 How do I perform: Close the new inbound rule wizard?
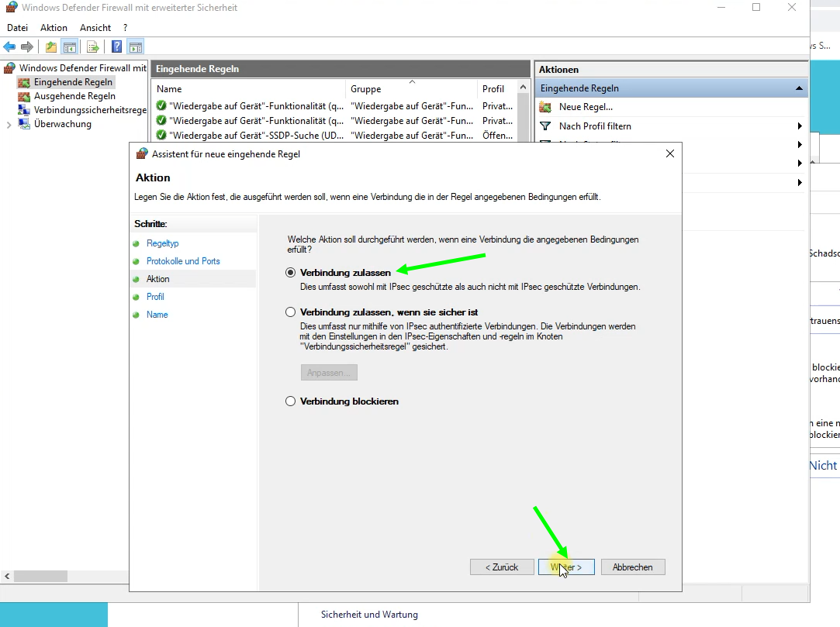tap(669, 153)
